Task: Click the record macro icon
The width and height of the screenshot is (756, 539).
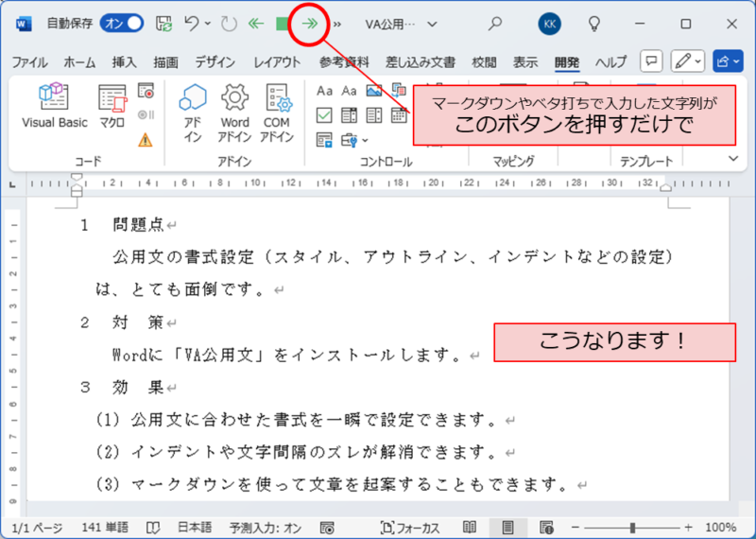Action: click(146, 91)
